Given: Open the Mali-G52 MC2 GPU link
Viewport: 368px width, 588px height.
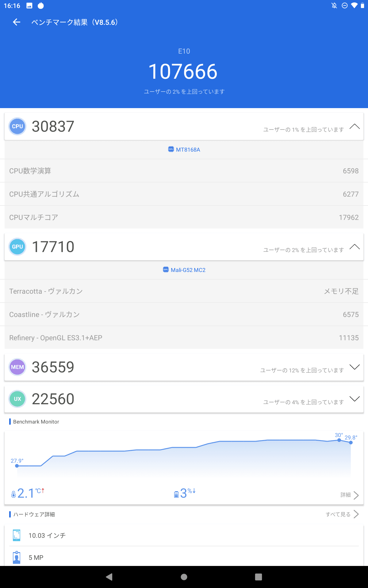Looking at the screenshot, I should [184, 270].
